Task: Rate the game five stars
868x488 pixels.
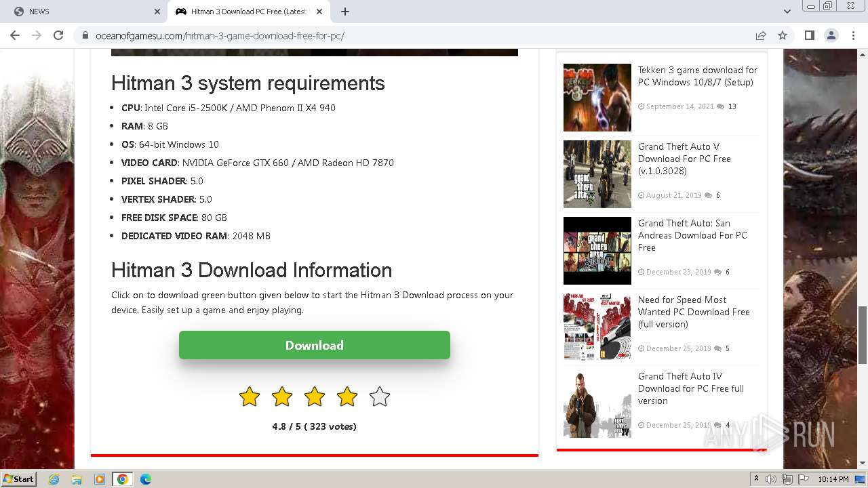Action: tap(380, 396)
